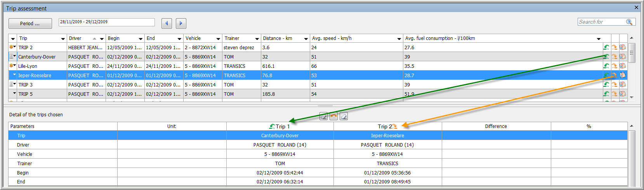The image size is (644, 190).
Task: Set TRIP 5 as Trip 1 (green arrow)
Action: (x=606, y=94)
